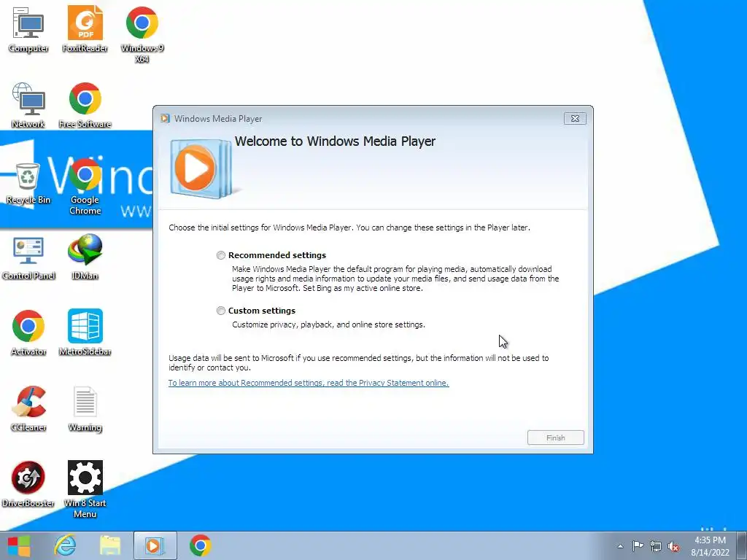Open Action Center flag tray icon

point(638,546)
